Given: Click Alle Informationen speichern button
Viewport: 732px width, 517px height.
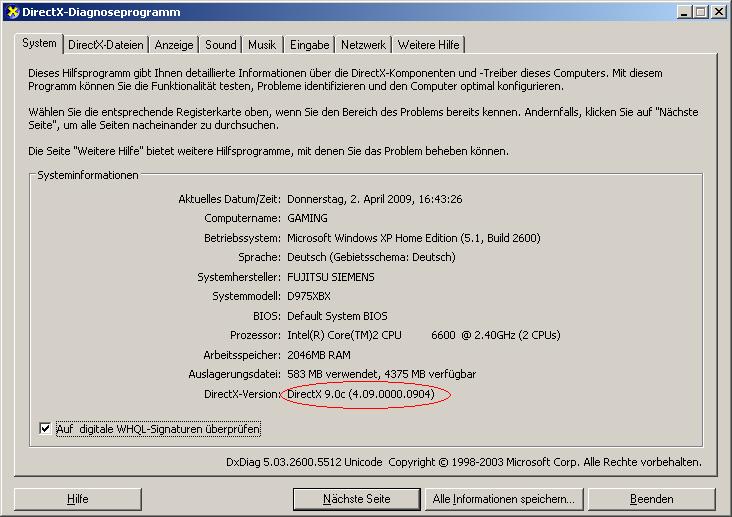Looking at the screenshot, I should coord(503,499).
